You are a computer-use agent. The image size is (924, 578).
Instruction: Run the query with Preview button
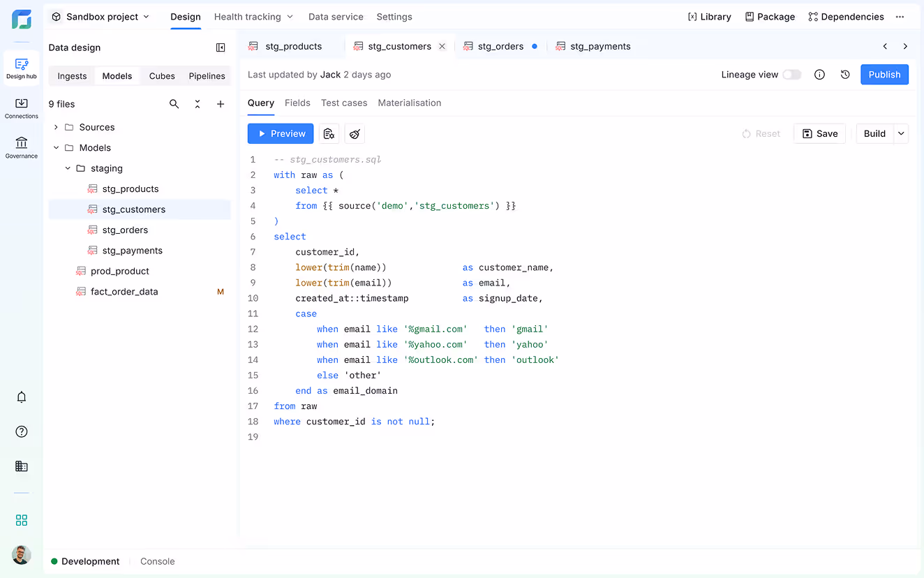281,134
